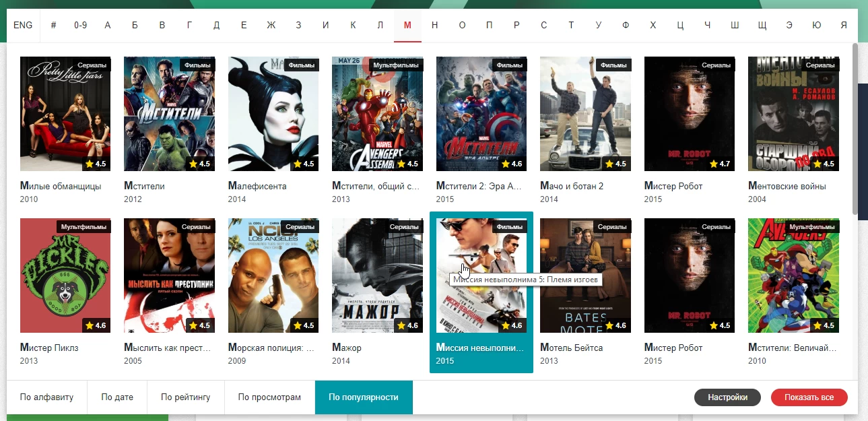Pick the letter Л tab
This screenshot has width=868, height=421.
(380, 26)
